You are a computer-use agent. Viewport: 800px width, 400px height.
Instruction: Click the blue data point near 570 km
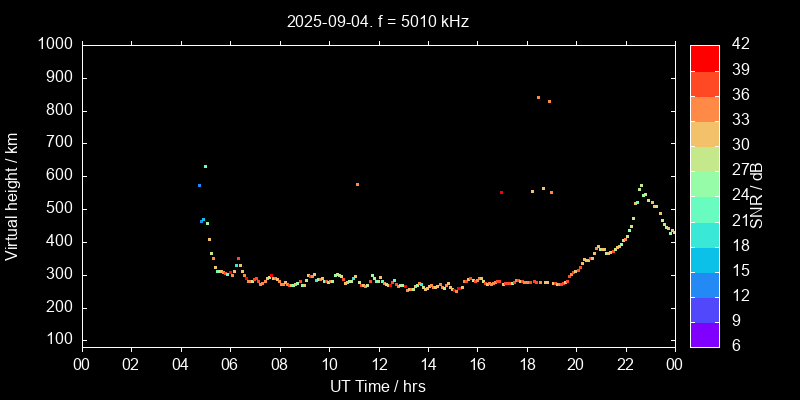tap(199, 185)
